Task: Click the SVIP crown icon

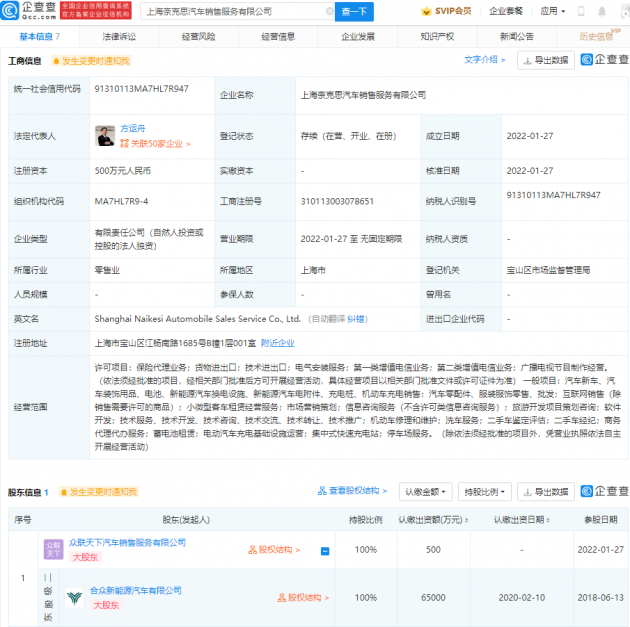Action: 426,11
